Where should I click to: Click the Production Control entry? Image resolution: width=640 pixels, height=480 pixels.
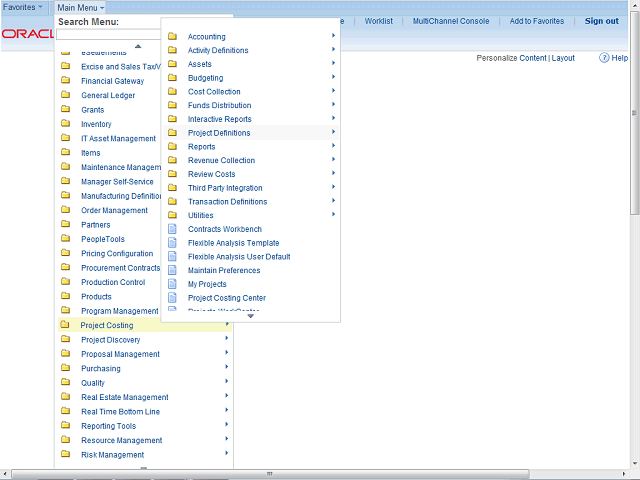click(113, 282)
